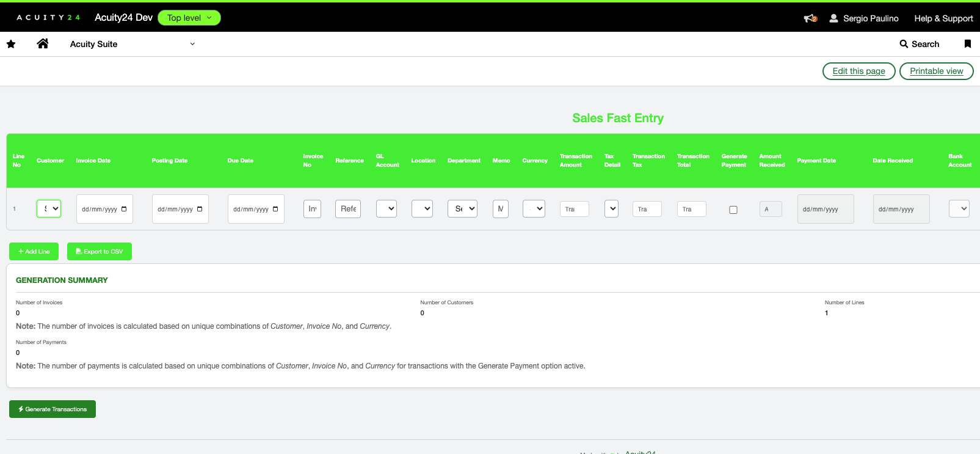
Task: Open the Currency dropdown
Action: point(534,208)
